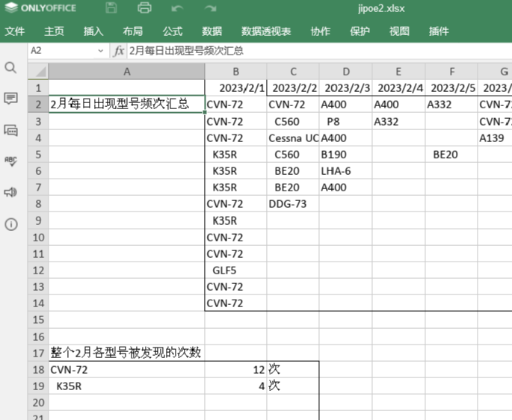This screenshot has width=512, height=420.
Task: Open the 文件 menu tab
Action: coord(15,31)
